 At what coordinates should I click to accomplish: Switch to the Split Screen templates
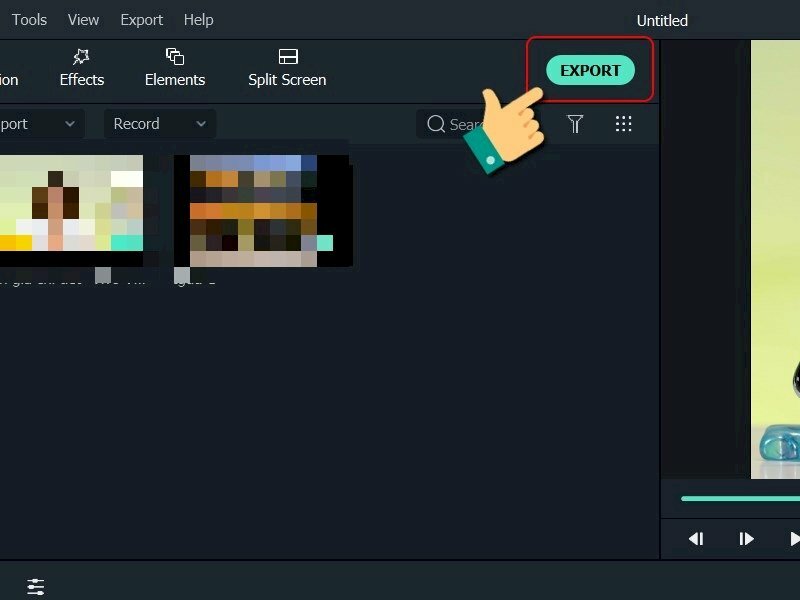(x=287, y=68)
